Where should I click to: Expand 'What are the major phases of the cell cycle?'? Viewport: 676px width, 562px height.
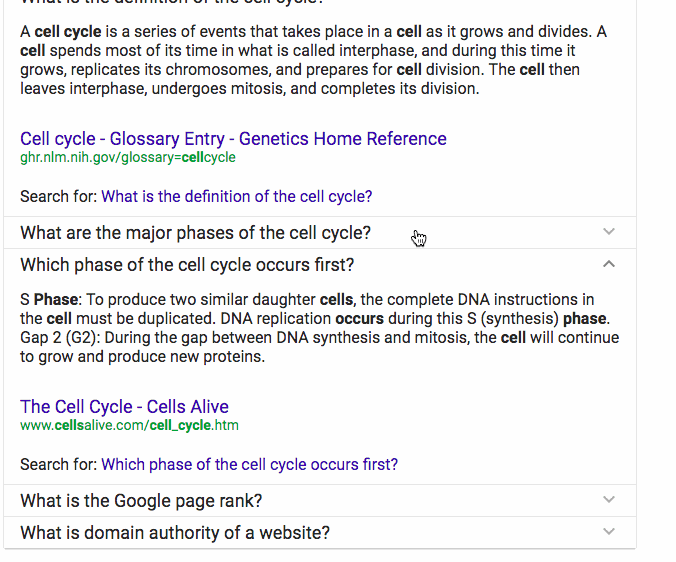point(195,233)
